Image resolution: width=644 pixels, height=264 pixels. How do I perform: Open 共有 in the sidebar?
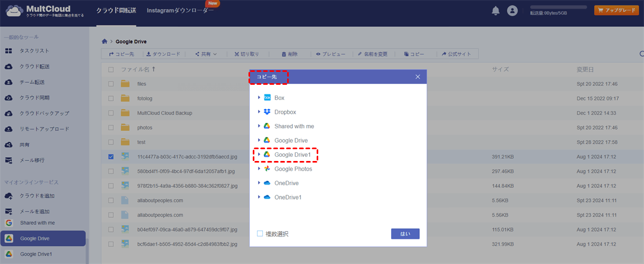click(25, 144)
